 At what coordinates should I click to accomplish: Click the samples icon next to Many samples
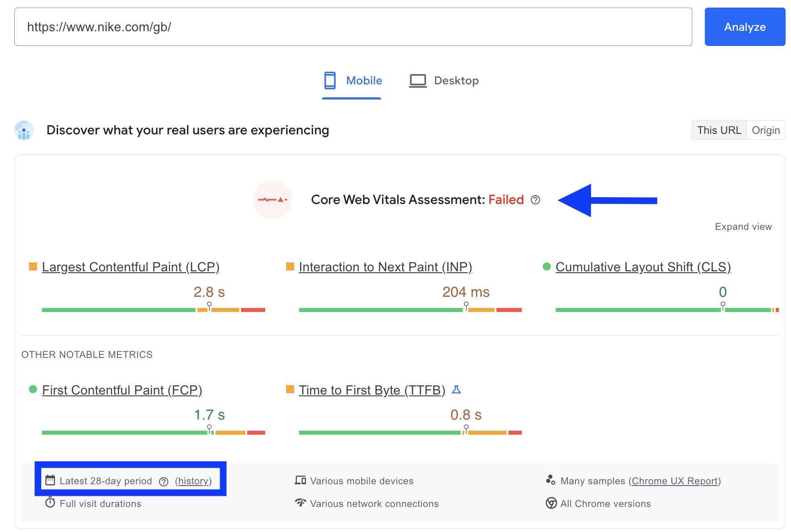tap(551, 480)
